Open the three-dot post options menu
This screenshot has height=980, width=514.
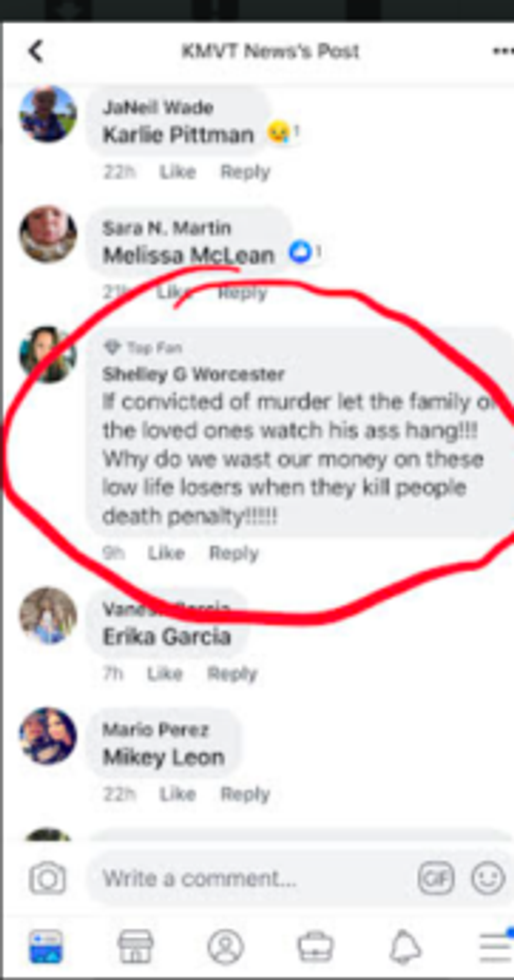coord(502,51)
